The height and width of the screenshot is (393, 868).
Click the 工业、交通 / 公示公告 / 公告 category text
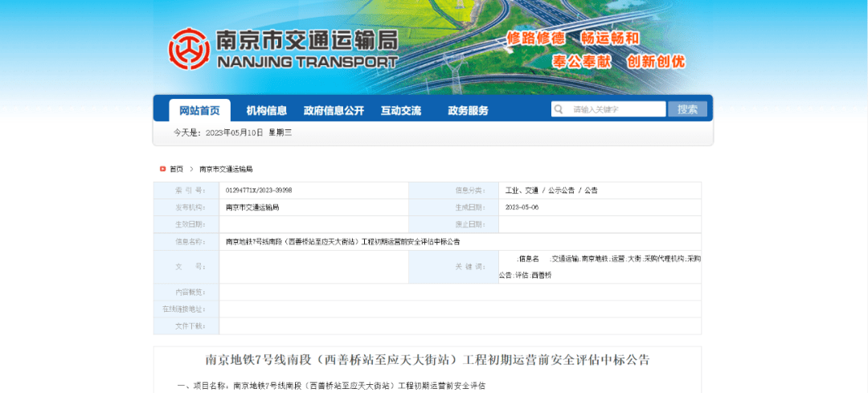pyautogui.click(x=551, y=190)
